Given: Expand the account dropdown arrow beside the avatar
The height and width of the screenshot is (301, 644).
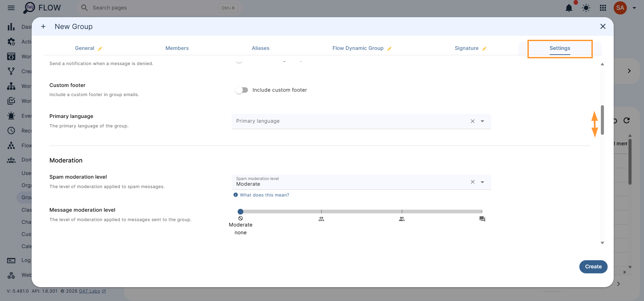Looking at the screenshot, I should tap(634, 8).
